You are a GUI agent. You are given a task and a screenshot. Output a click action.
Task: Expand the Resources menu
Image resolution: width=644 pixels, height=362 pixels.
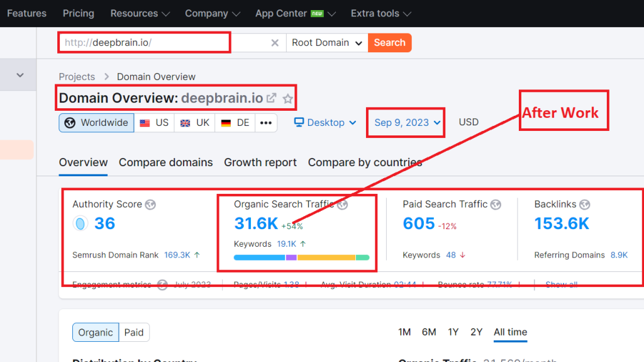[x=140, y=14]
